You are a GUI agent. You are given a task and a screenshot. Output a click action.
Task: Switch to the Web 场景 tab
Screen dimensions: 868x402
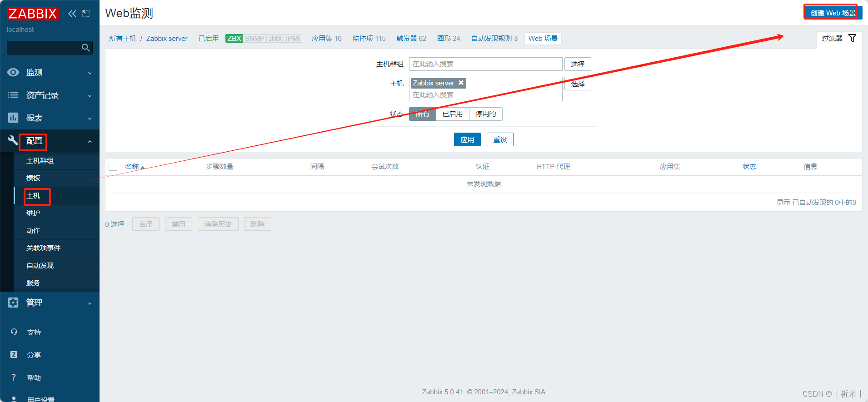coord(543,39)
